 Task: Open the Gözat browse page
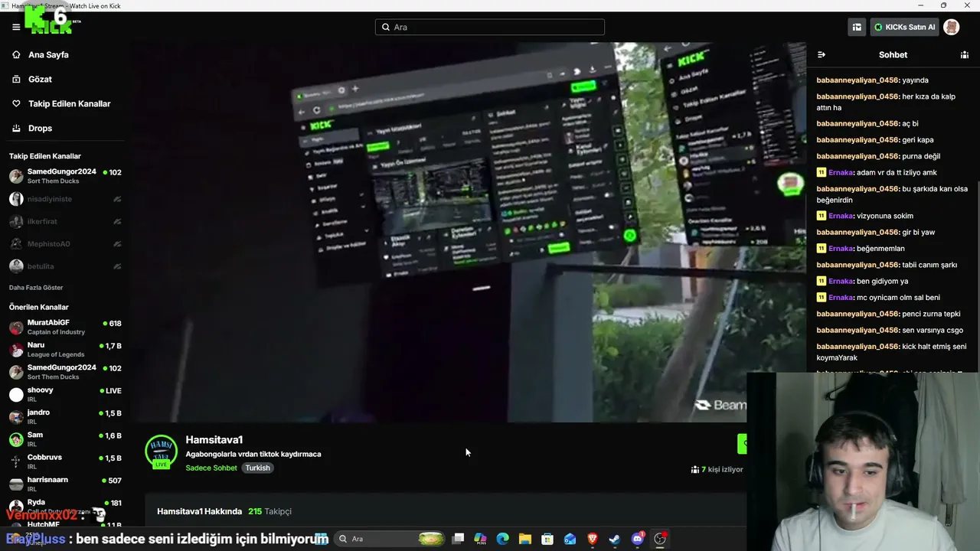point(40,80)
